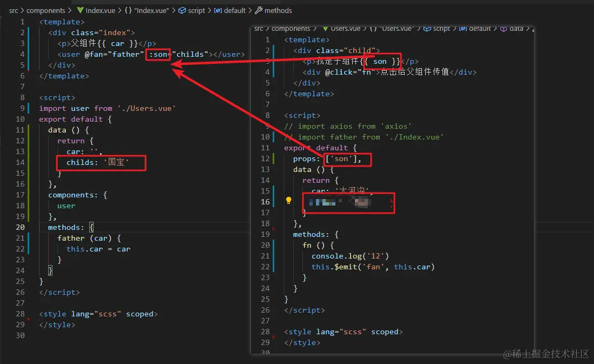Click the props: ['son'] line in Users.vue
This screenshot has height=364, width=594.
(x=327, y=159)
